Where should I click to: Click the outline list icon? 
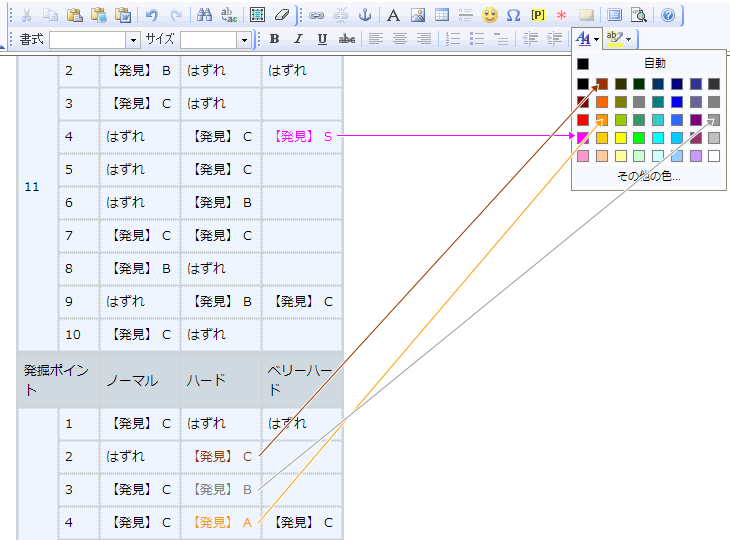(x=501, y=39)
